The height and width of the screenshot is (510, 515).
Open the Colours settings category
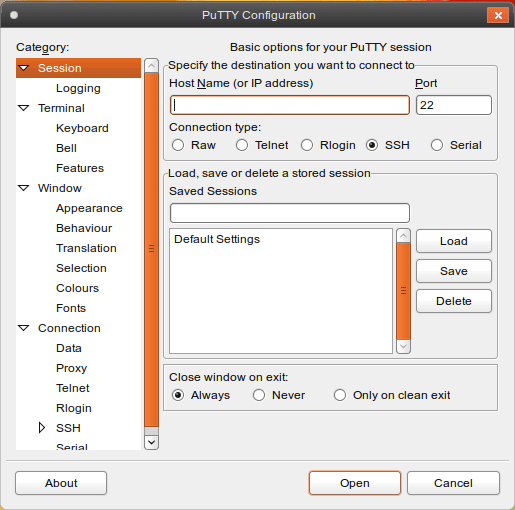pyautogui.click(x=78, y=288)
